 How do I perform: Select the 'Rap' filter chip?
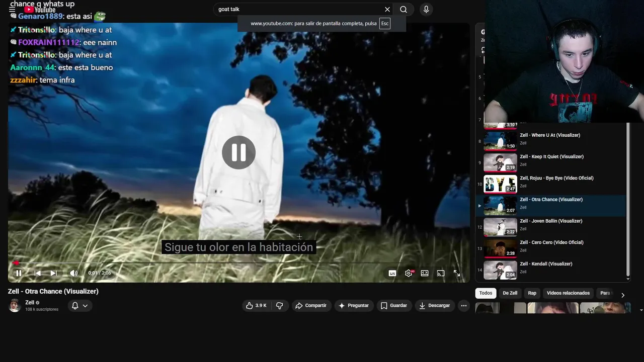(532, 293)
